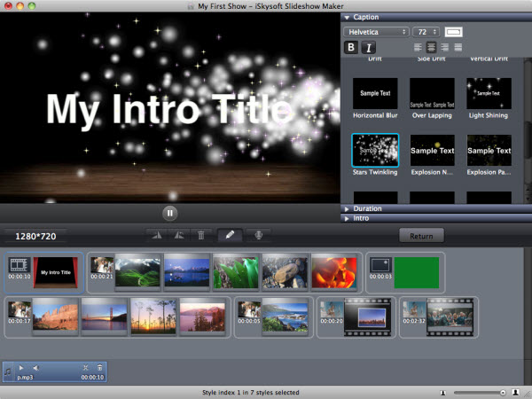Image resolution: width=532 pixels, height=399 pixels.
Task: Click the trim scissors icon on audio clip
Action: (x=85, y=367)
